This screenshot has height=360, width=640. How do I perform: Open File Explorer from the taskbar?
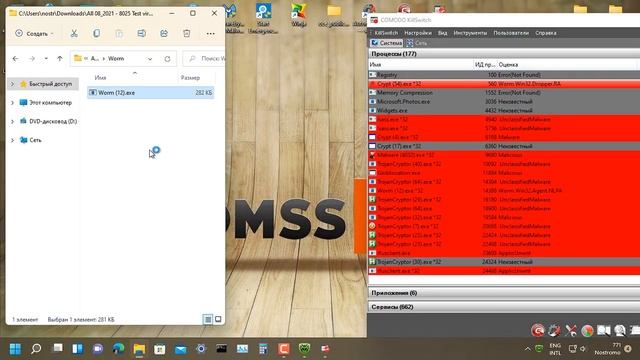(x=139, y=349)
